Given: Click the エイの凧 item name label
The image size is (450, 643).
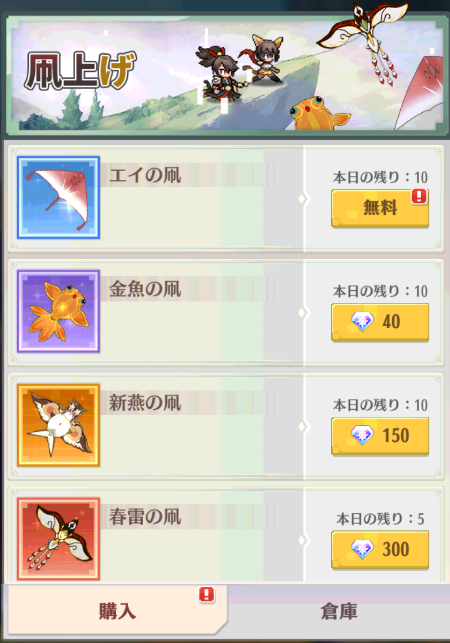Looking at the screenshot, I should point(145,175).
